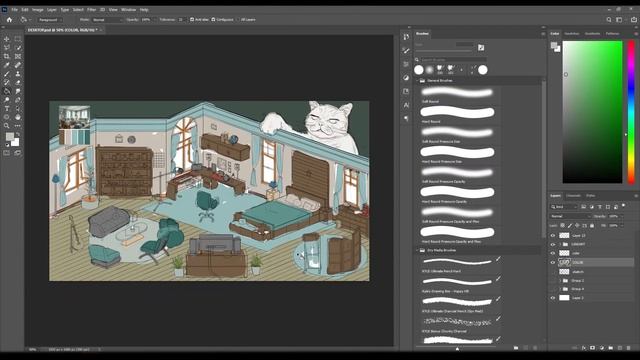Image resolution: width=640 pixels, height=360 pixels.
Task: Open the Search icon at top right
Action: click(609, 20)
